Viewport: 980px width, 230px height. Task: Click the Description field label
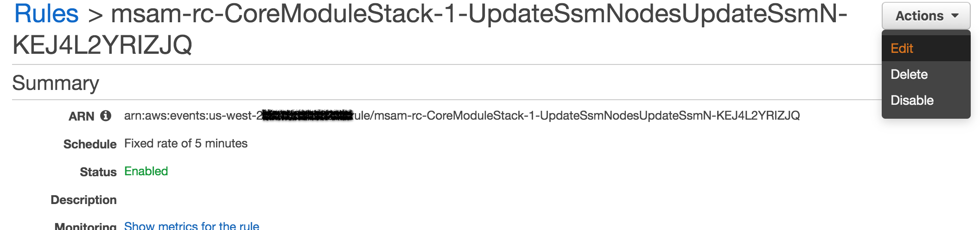pyautogui.click(x=83, y=200)
